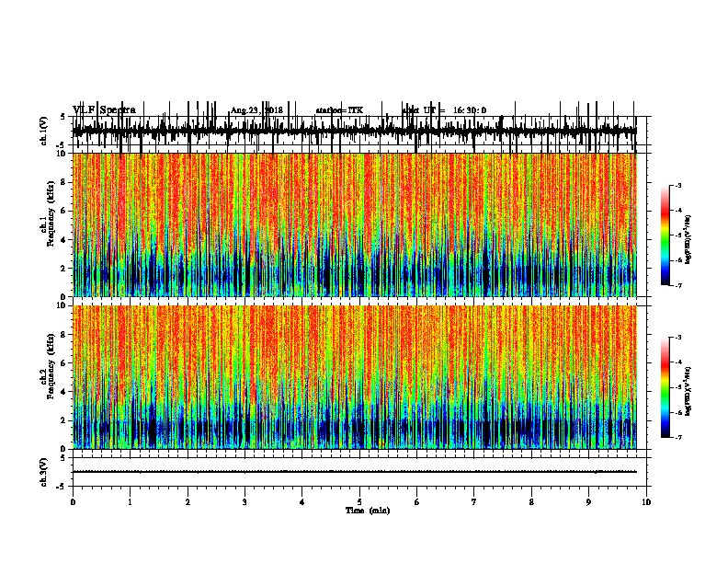Select the start UT 16:30:0 label
Viewport: 728px width, 563px height.
(x=444, y=110)
